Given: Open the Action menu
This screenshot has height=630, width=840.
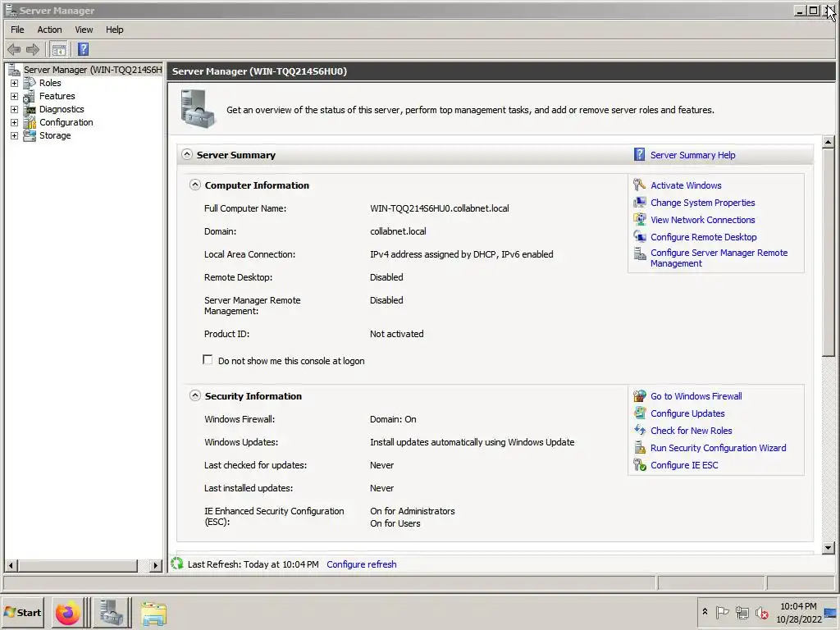Looking at the screenshot, I should point(49,30).
